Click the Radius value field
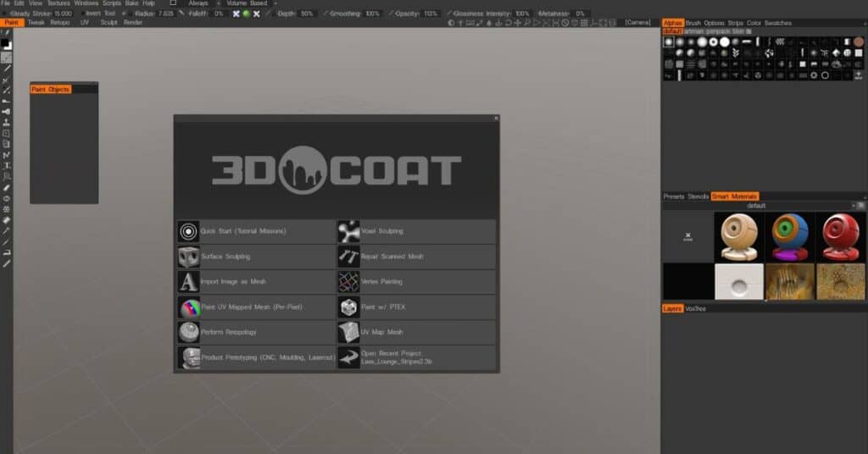Viewport: 868px width, 454px height. (x=165, y=14)
